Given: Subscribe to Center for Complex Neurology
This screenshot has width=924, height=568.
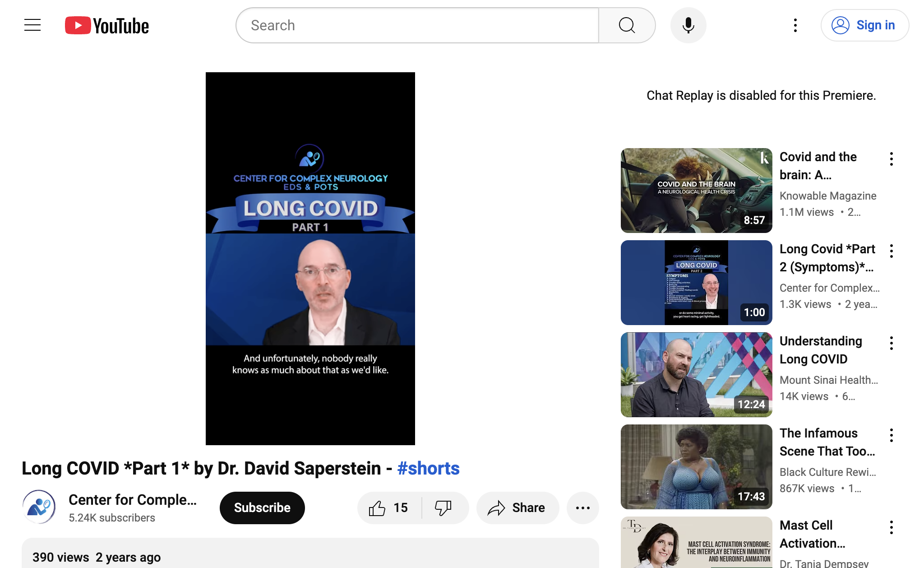Looking at the screenshot, I should (x=262, y=508).
